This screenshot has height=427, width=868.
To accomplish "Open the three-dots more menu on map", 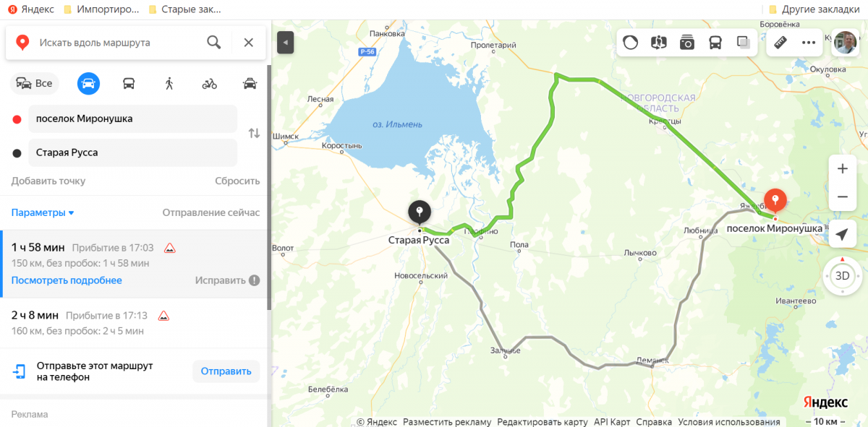I will [809, 43].
